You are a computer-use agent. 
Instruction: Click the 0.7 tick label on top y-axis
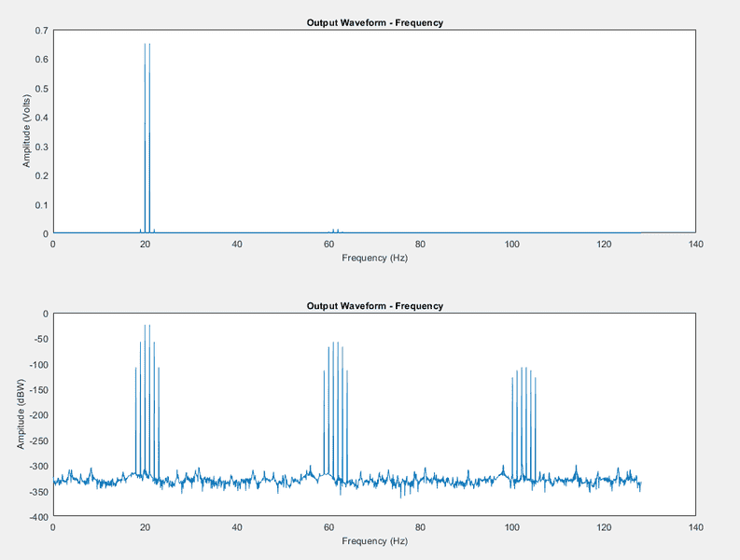click(x=41, y=31)
